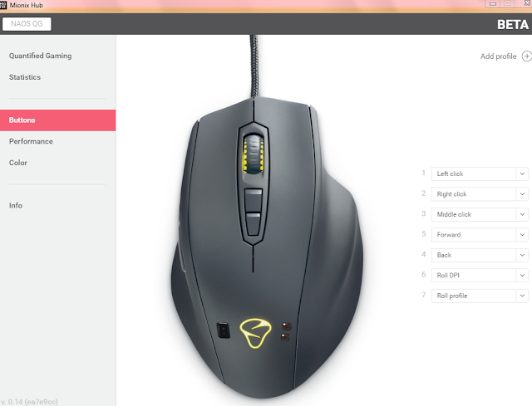Click the Add profile plus icon
532x406 pixels.
coord(526,56)
